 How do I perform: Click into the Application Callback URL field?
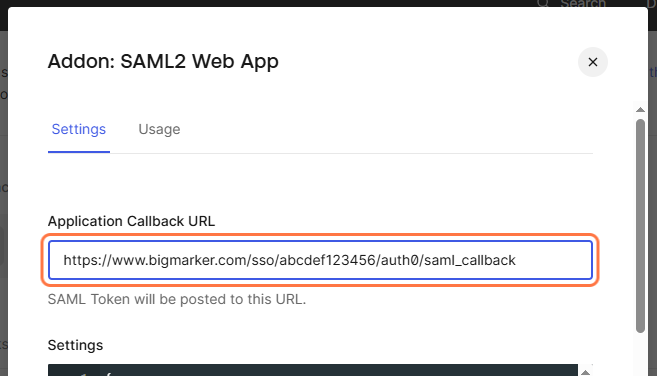click(320, 260)
